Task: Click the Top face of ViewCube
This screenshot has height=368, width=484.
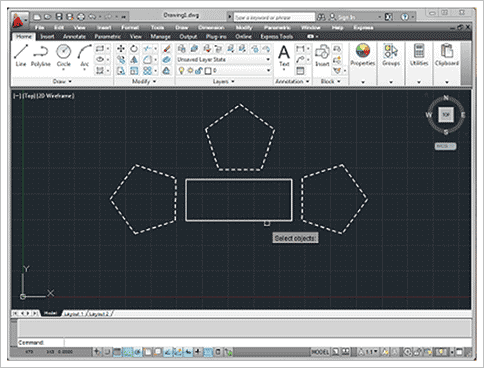Action: pyautogui.click(x=446, y=115)
